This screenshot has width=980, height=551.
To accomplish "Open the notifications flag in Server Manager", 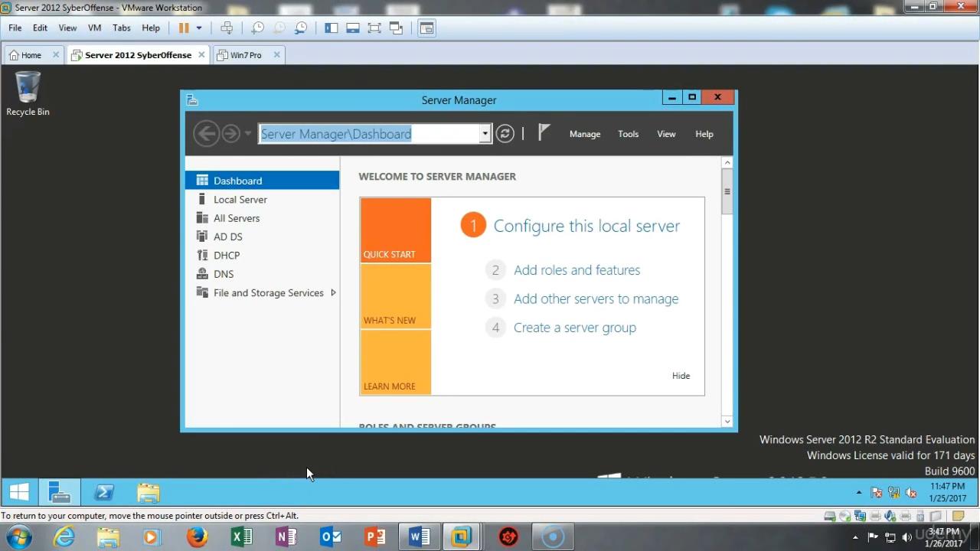I will [544, 133].
